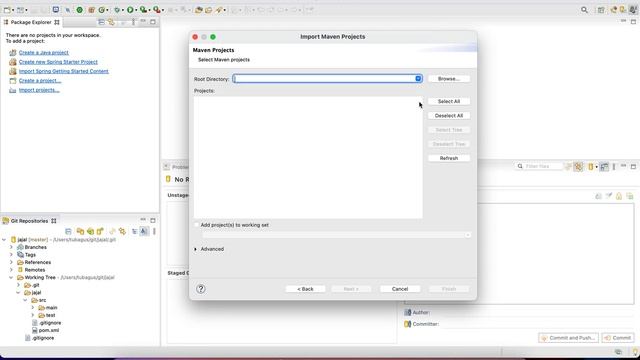The width and height of the screenshot is (640, 360).
Task: Open Create new Spring Starter Project link
Action: coord(58,62)
